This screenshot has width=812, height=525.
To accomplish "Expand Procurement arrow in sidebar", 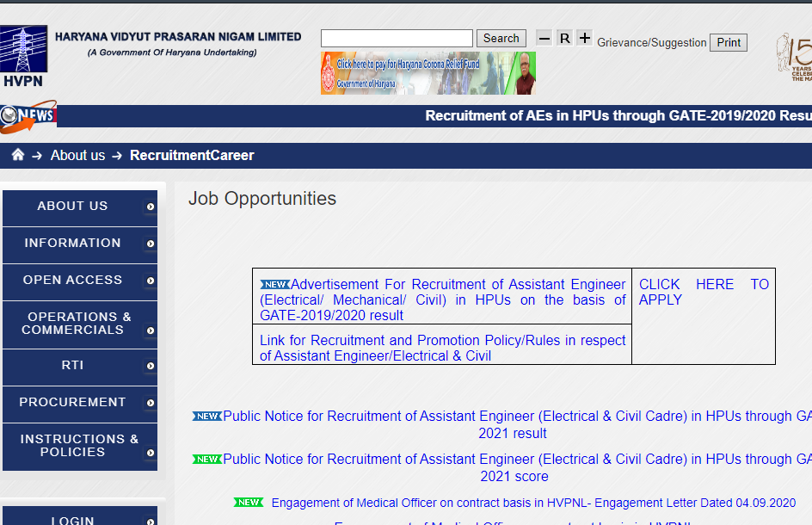I will pos(151,403).
